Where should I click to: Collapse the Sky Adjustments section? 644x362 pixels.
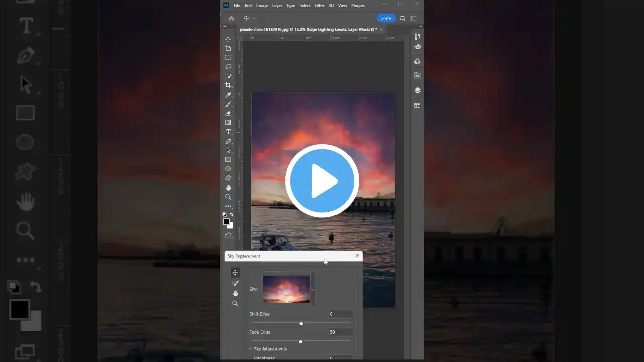tap(251, 349)
